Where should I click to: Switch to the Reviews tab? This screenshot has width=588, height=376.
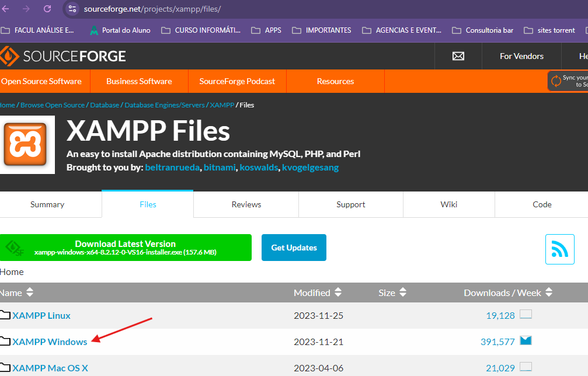[246, 204]
